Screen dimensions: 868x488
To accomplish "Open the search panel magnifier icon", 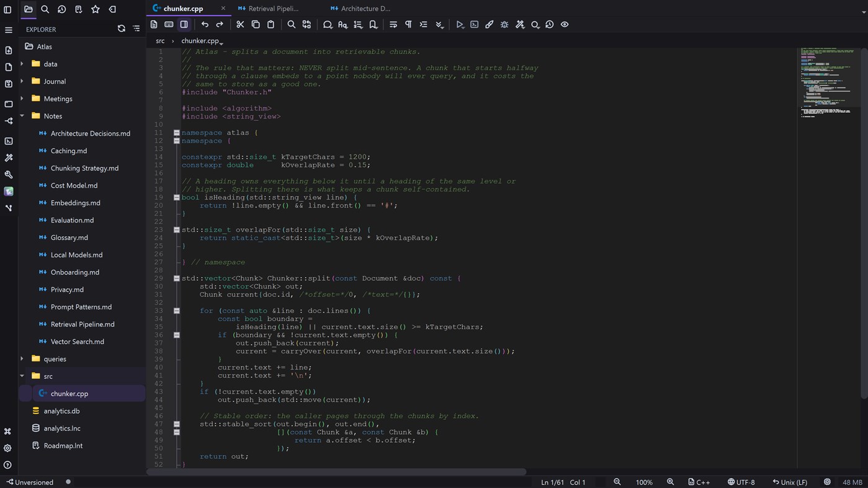I will [x=45, y=9].
